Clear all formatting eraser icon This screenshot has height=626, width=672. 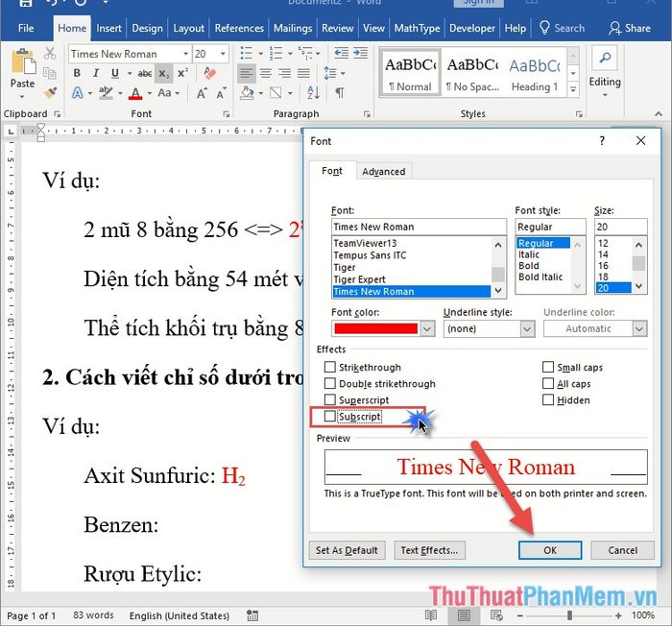(209, 73)
